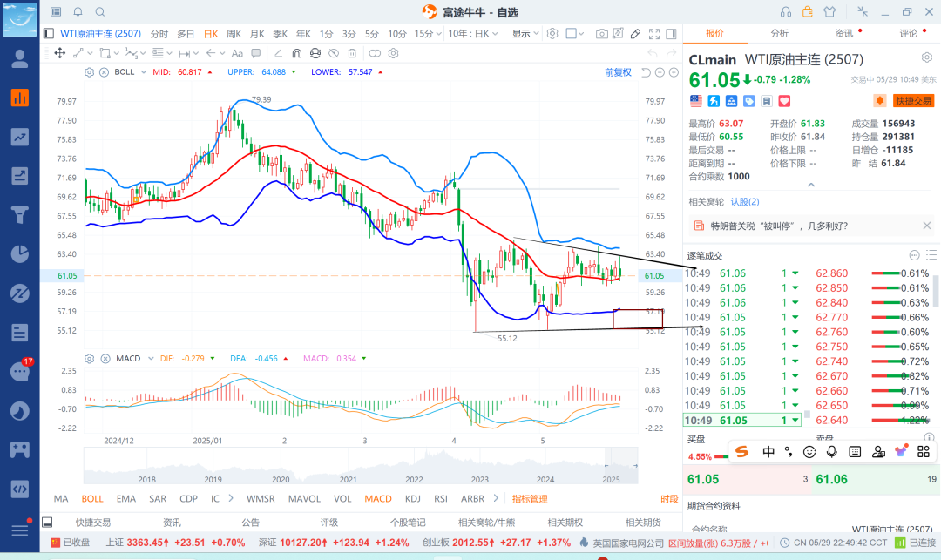Image resolution: width=941 pixels, height=560 pixels.
Task: Switch to the 分析 tab
Action: 779,34
